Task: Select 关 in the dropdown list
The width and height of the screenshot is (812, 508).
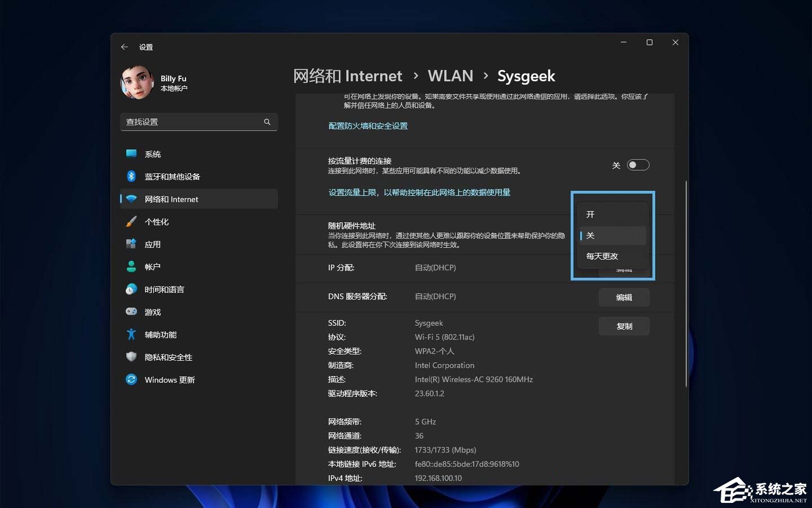Action: tap(590, 235)
